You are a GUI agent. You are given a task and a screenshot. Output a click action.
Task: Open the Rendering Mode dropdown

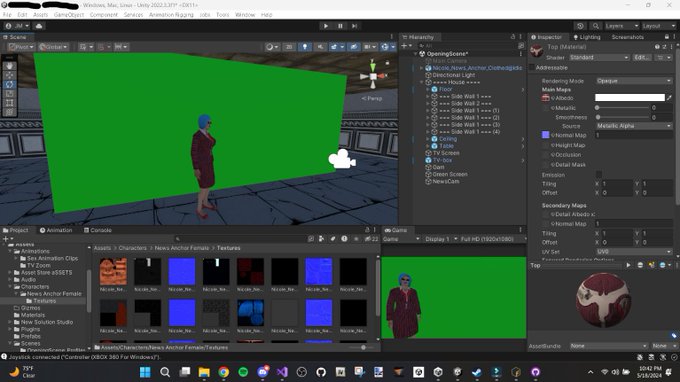click(x=634, y=81)
